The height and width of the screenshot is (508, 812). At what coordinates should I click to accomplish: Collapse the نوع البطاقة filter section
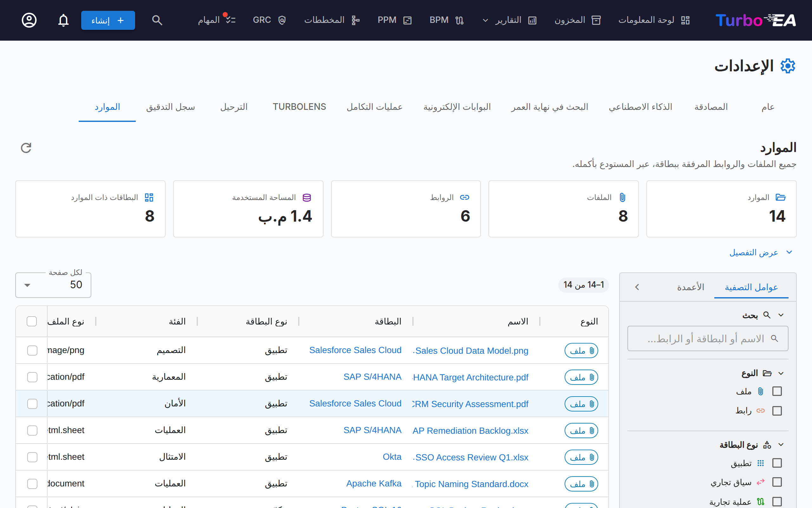[x=781, y=445]
